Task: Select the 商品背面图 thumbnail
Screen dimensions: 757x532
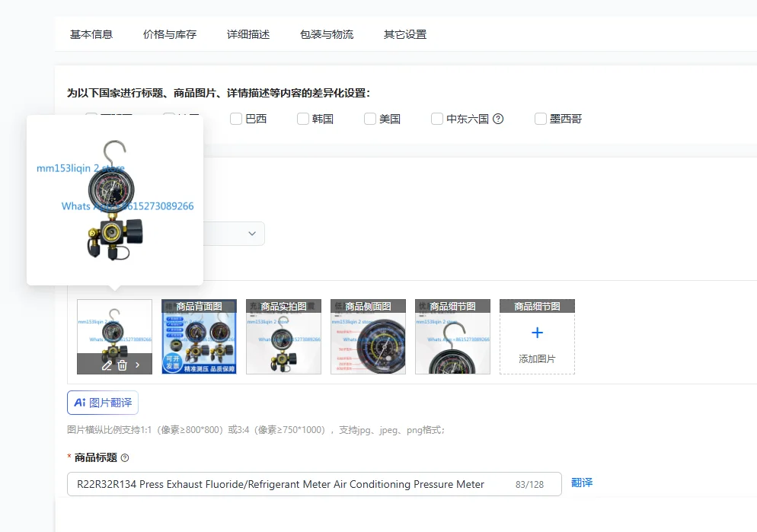Action: [x=199, y=336]
